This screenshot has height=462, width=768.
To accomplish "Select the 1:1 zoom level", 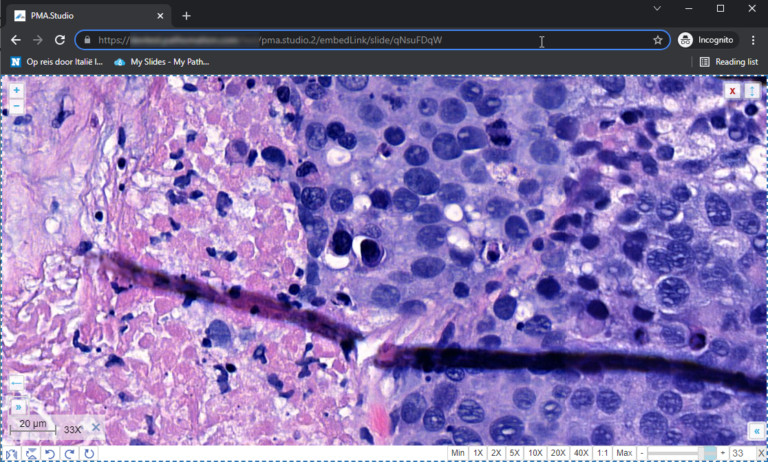I will [602, 453].
